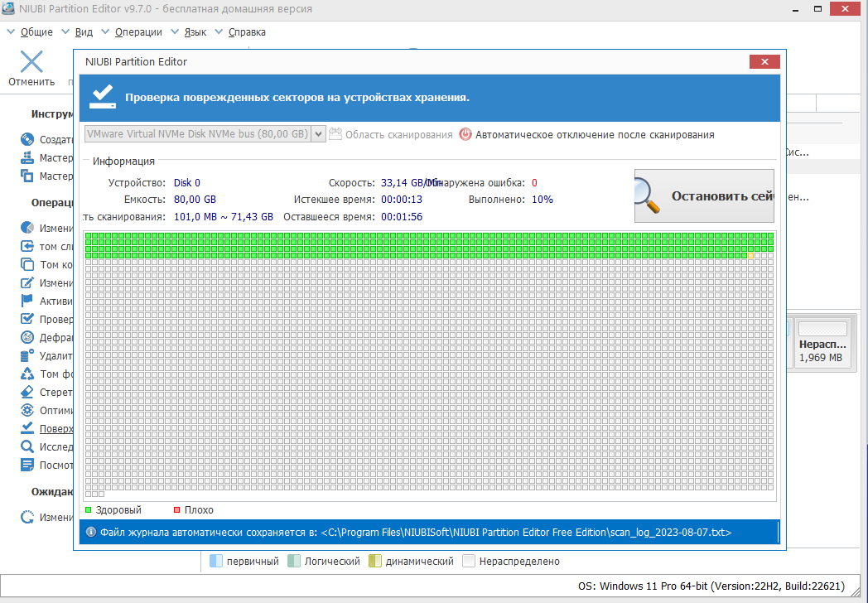Click the NIUBI app icon in title bar

tap(8, 8)
